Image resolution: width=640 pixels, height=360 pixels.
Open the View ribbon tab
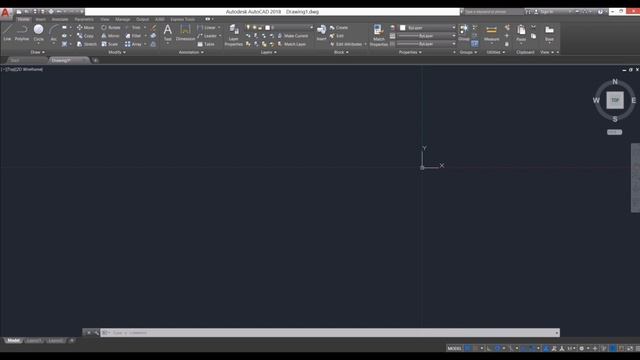pos(105,19)
